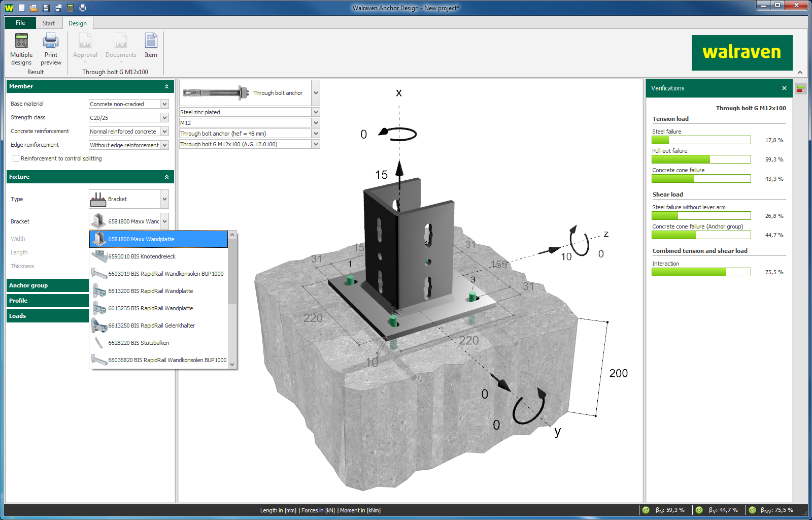The height and width of the screenshot is (520, 812).
Task: Click the Walraven logo
Action: (742, 53)
